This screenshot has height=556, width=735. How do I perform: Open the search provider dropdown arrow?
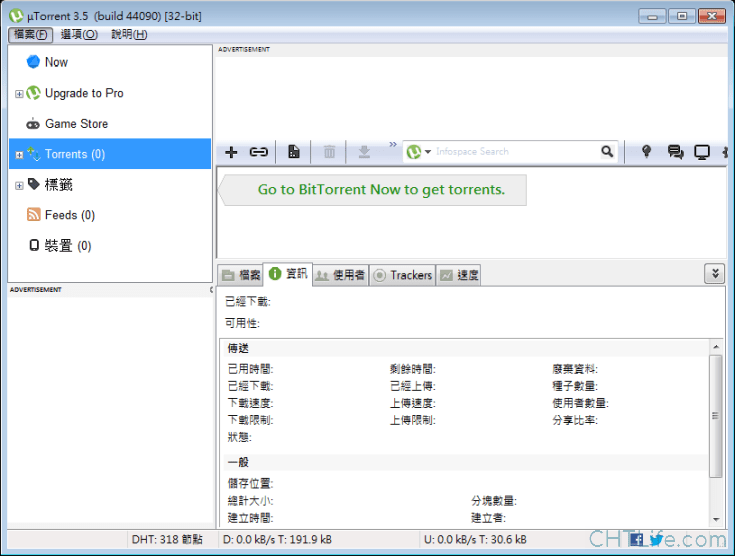(428, 152)
